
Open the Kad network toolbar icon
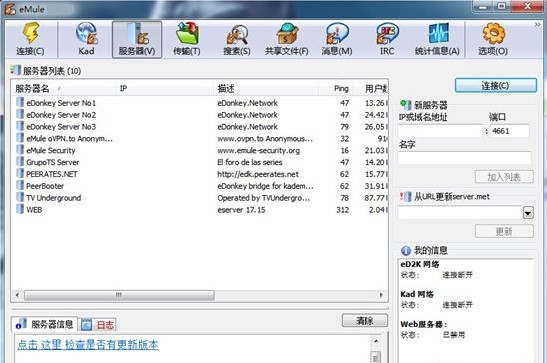click(86, 39)
